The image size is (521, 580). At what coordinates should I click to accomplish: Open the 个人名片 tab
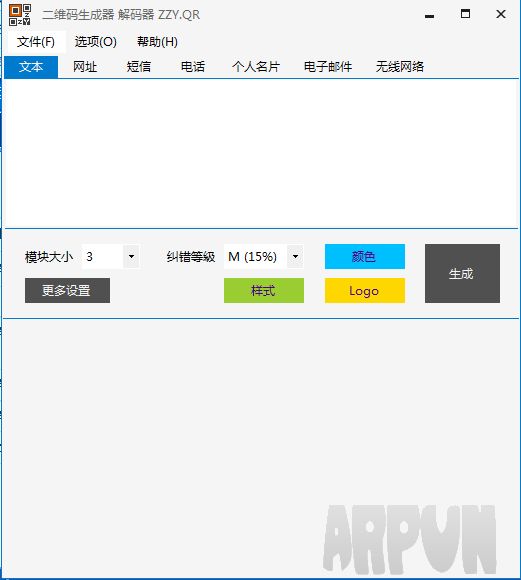tap(256, 67)
